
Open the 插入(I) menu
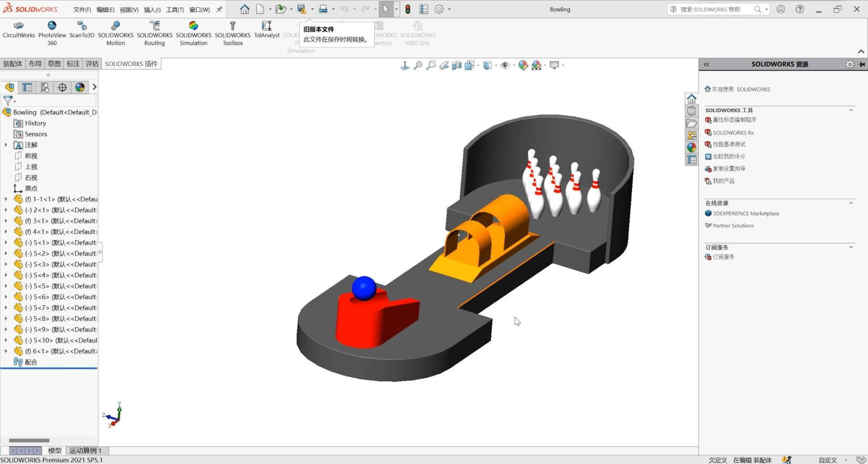point(152,9)
